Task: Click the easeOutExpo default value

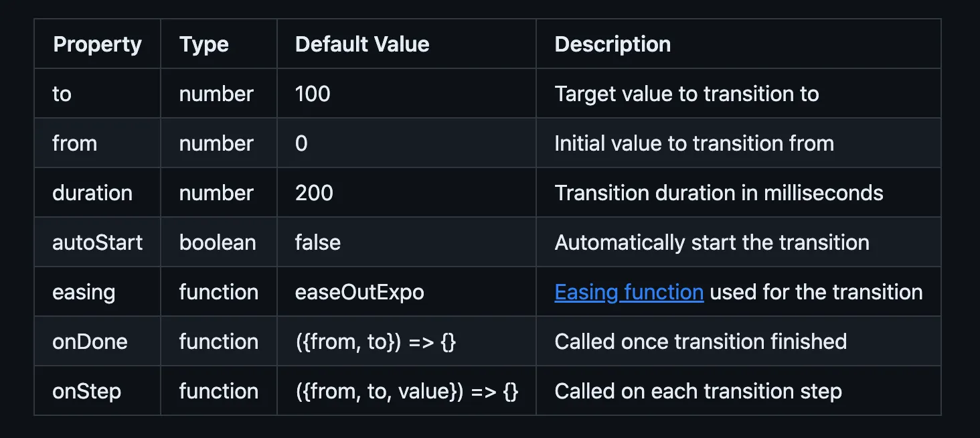Action: tap(359, 292)
